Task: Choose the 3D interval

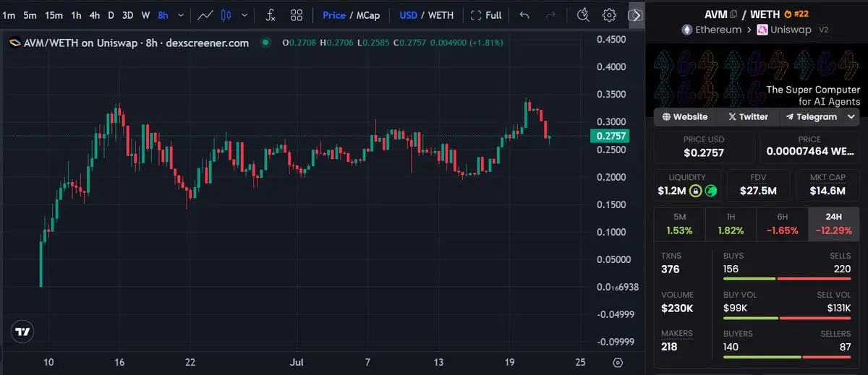Action: click(127, 14)
